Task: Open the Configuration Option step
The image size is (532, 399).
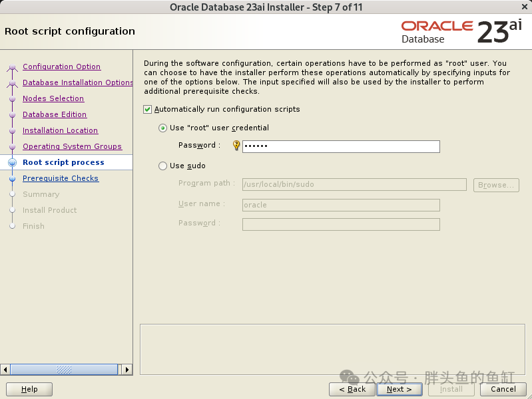Action: coord(62,66)
